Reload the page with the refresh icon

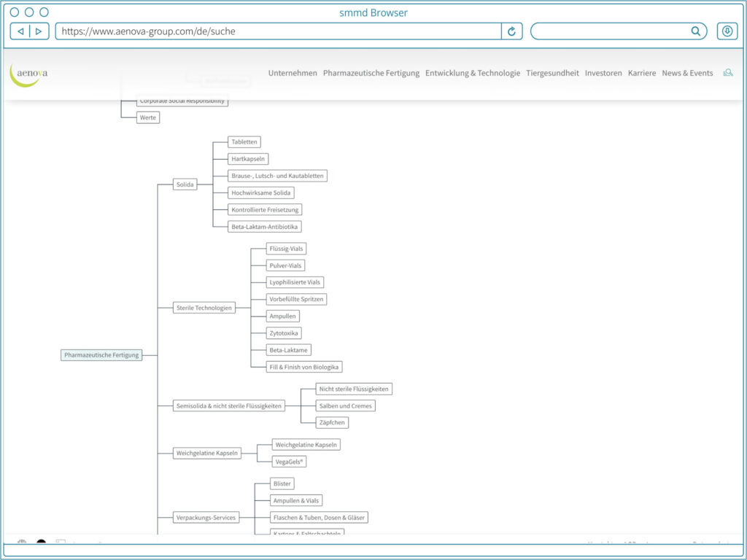click(511, 31)
